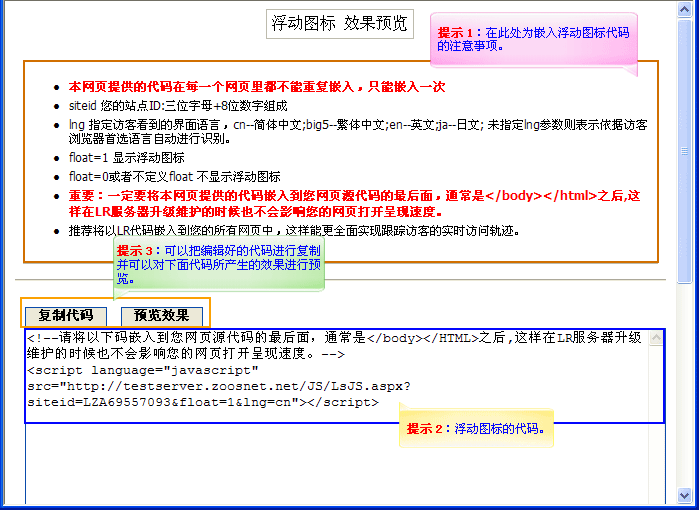Click the red text 本网页提供的代码在每一个网页里都不能重复嵌入
Image resolution: width=699 pixels, height=510 pixels.
[257, 86]
